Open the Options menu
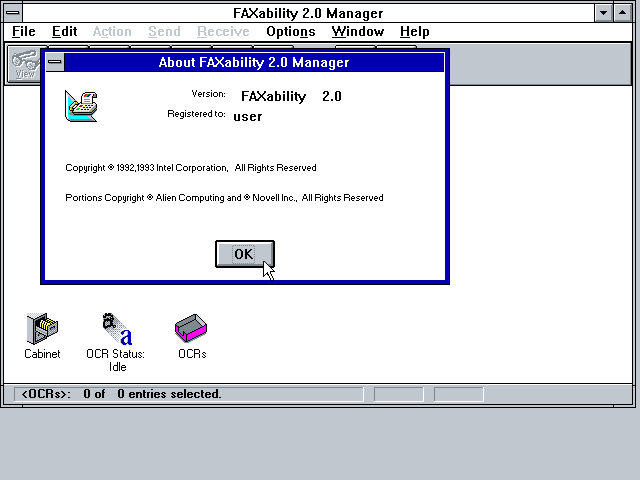640x480 pixels. pyautogui.click(x=291, y=31)
